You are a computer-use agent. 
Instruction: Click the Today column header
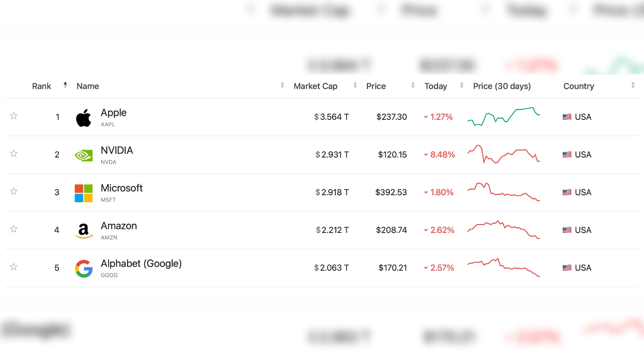(436, 86)
